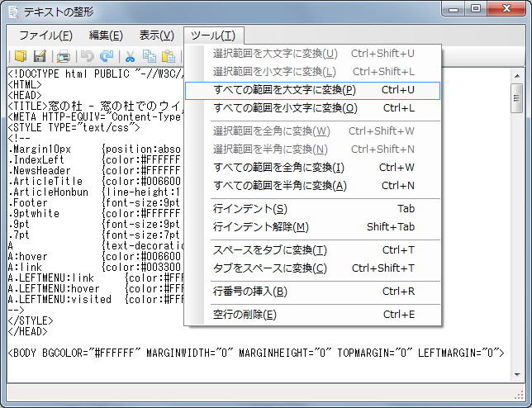
Task: Click the <STYLE TYPE="text/css"> line
Action: pyautogui.click(x=74, y=127)
